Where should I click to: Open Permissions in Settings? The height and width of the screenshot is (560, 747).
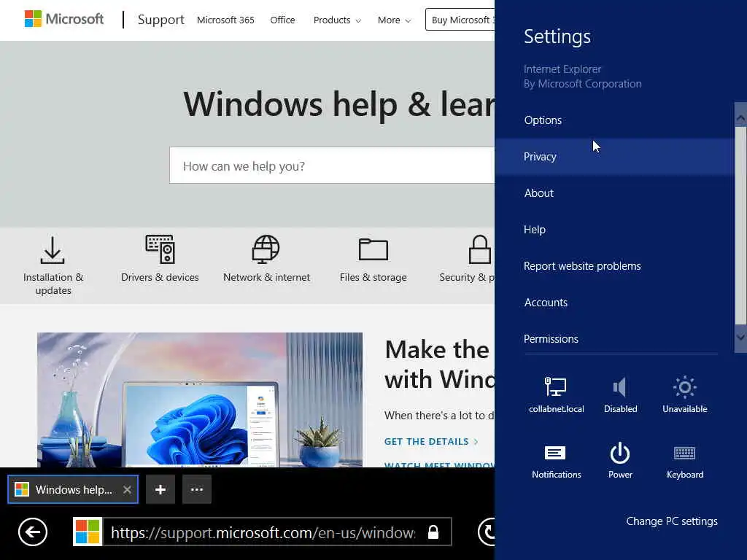(614, 338)
